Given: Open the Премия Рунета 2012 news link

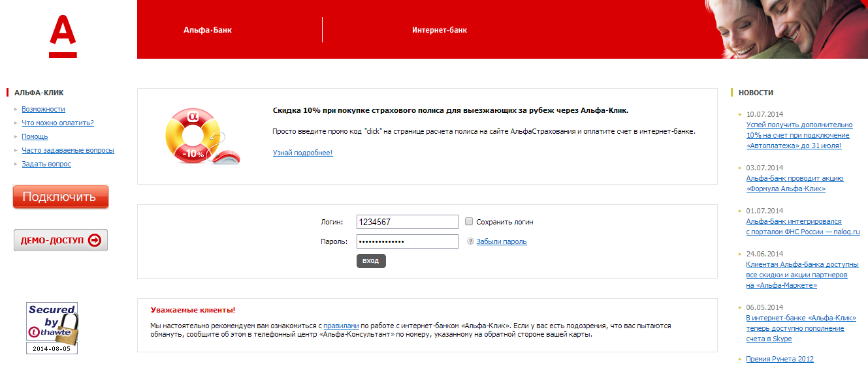Looking at the screenshot, I should click(780, 359).
